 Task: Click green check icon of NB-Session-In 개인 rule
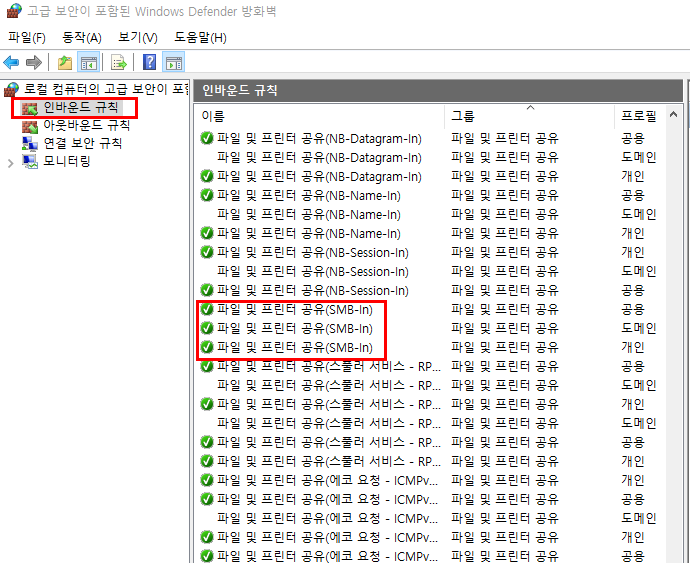pos(207,252)
